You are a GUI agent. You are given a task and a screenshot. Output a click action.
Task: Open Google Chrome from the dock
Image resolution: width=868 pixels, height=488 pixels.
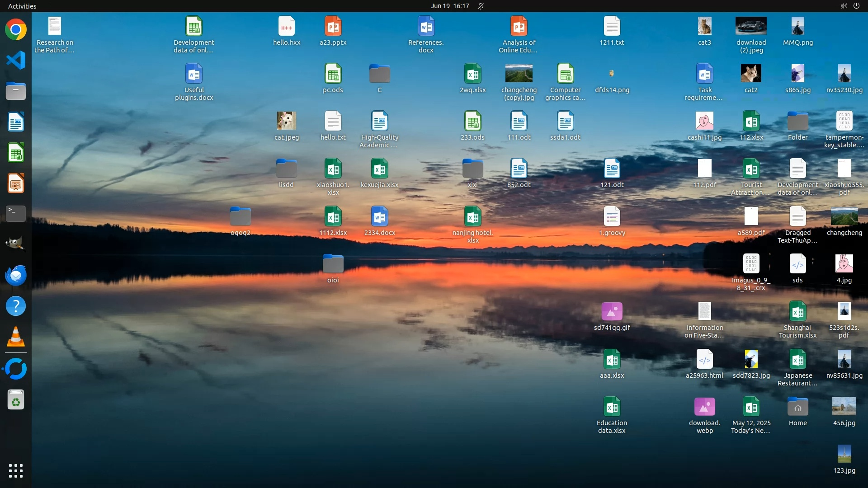pyautogui.click(x=16, y=30)
